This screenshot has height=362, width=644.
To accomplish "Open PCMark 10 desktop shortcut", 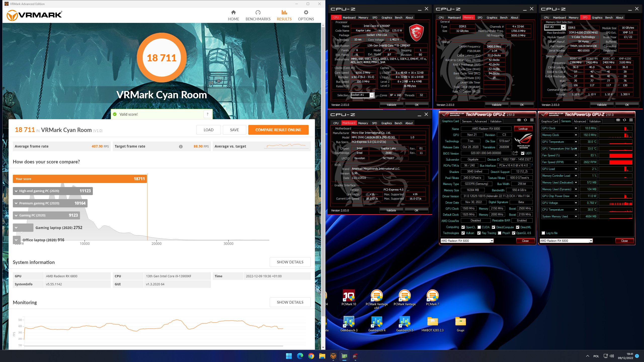I will click(x=349, y=298).
